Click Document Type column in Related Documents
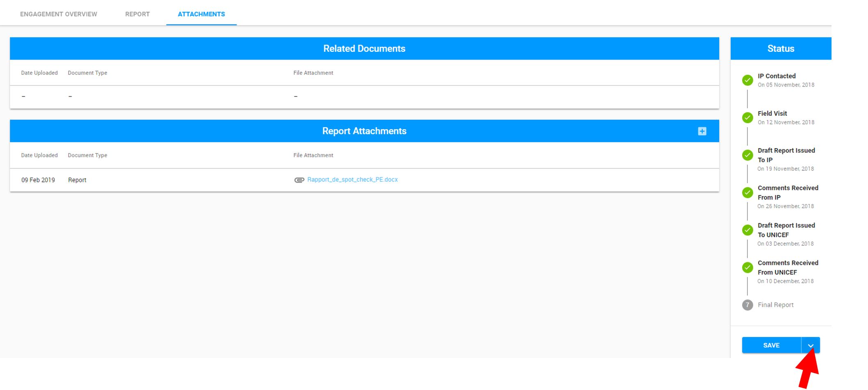868x390 pixels. tap(87, 73)
